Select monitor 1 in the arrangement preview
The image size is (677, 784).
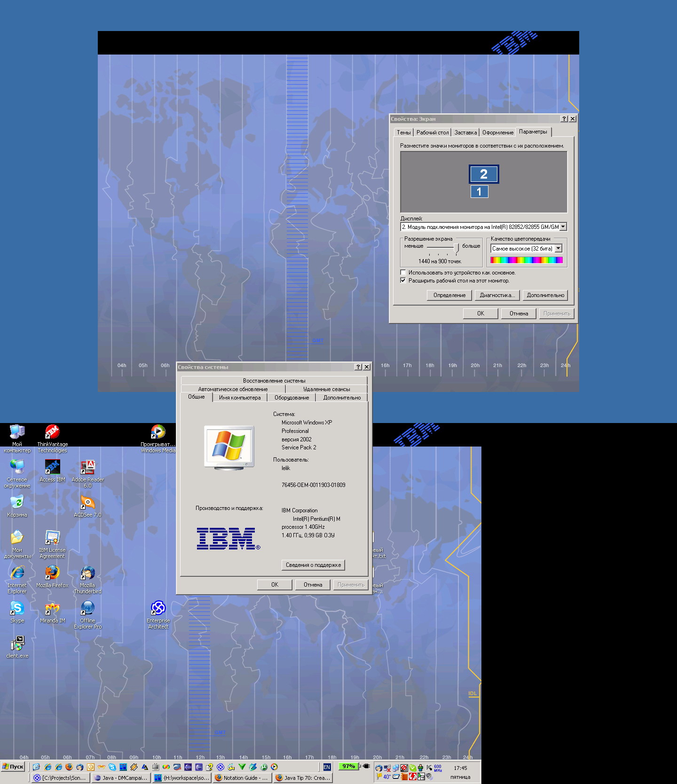(x=479, y=192)
